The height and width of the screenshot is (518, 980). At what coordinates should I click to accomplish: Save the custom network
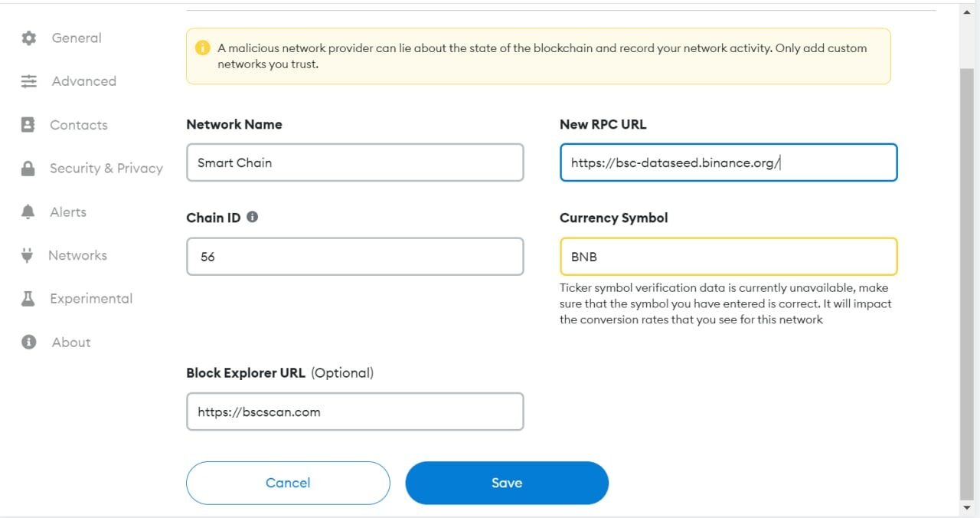tap(506, 483)
